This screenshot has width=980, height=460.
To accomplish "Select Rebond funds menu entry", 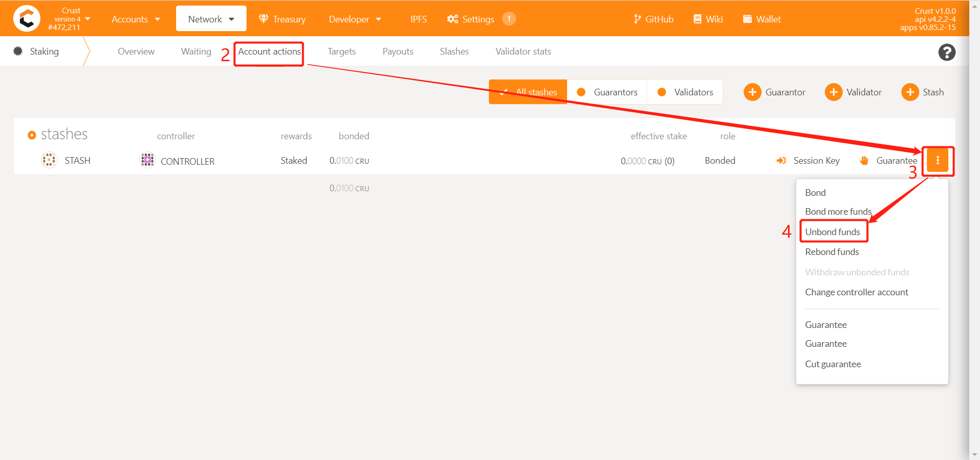I will tap(832, 252).
